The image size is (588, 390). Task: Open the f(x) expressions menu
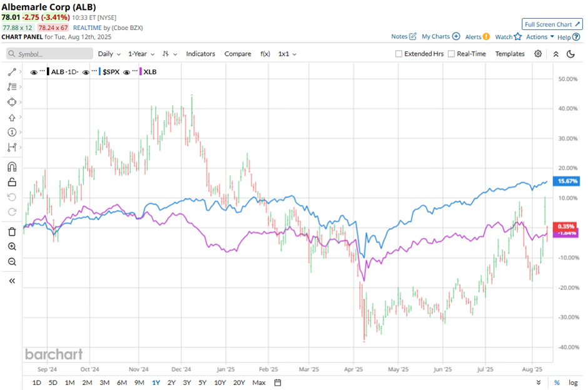(x=265, y=54)
